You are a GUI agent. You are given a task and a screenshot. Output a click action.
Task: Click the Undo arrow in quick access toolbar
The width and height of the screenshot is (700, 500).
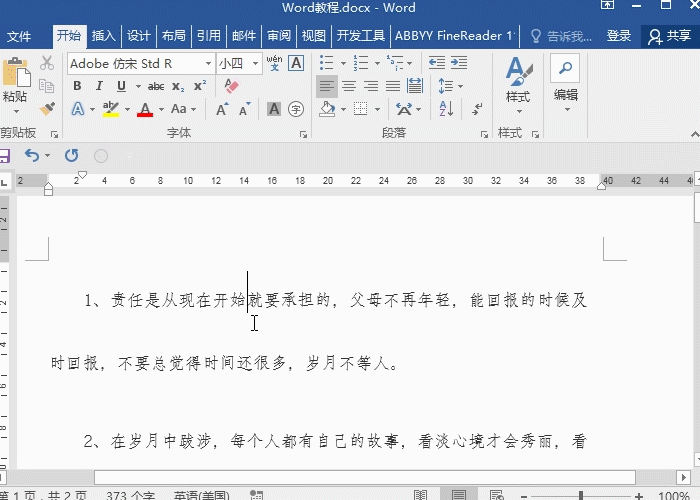click(32, 155)
